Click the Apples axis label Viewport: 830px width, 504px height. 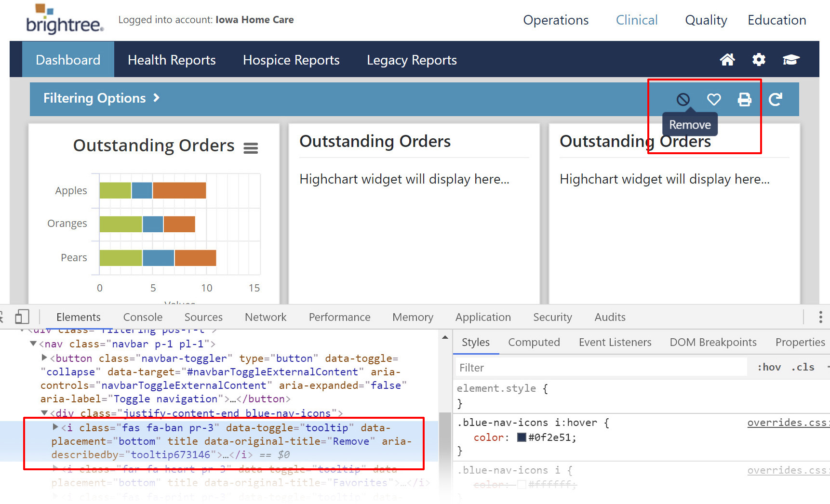[x=71, y=191]
